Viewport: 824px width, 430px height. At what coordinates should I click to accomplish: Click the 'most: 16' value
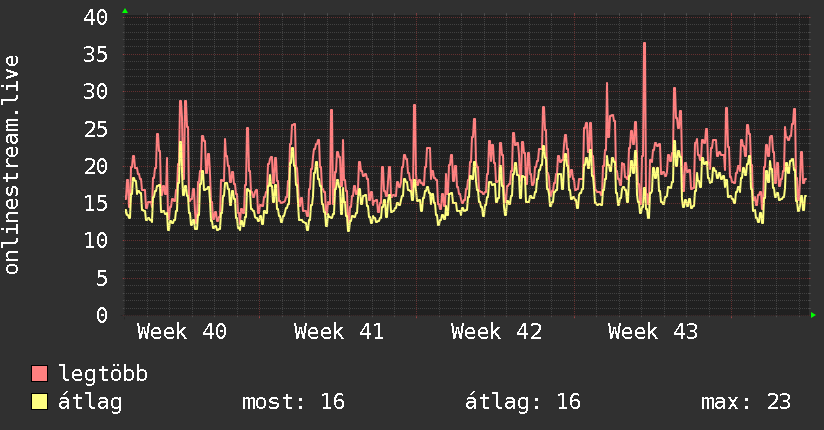[x=293, y=402]
